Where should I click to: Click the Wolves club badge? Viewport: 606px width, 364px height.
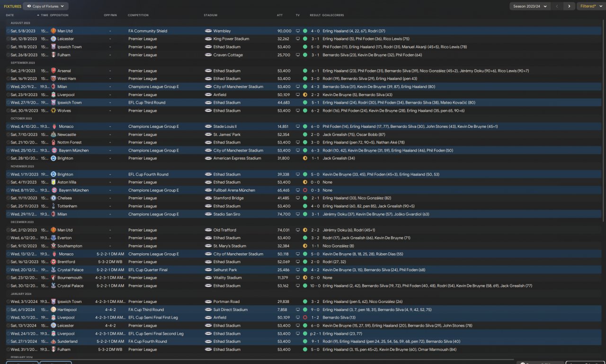(x=53, y=111)
